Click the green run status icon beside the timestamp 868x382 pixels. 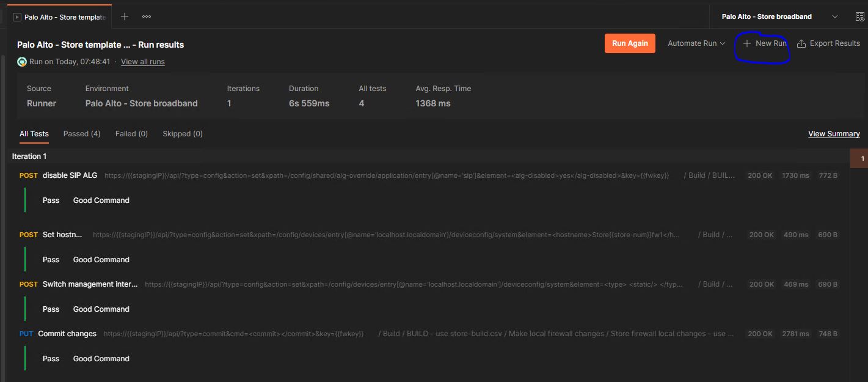point(20,61)
